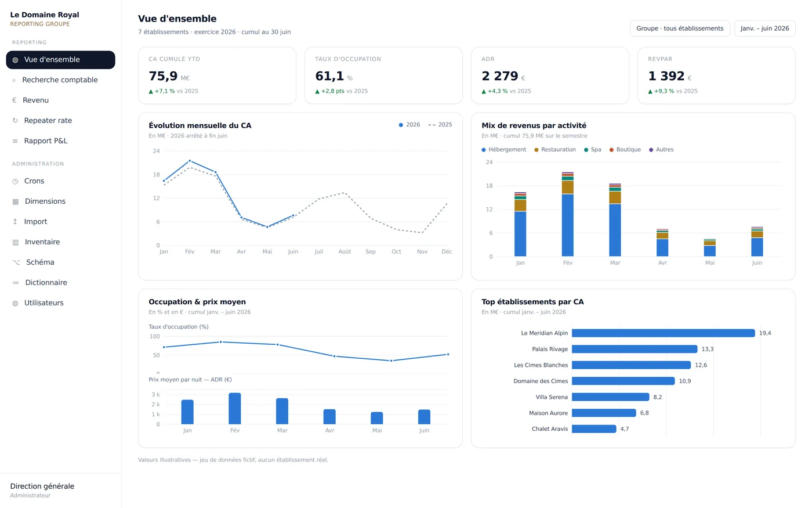812x508 pixels.
Task: Open Crons clock icon
Action: point(15,181)
